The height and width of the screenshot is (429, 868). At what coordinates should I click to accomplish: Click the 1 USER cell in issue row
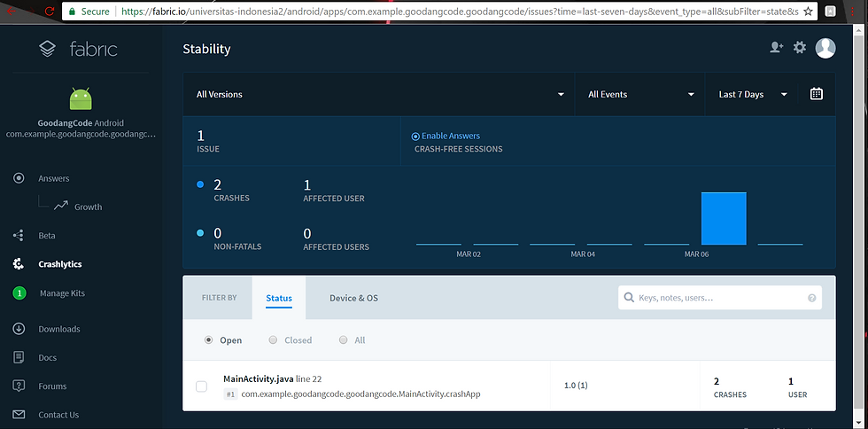click(798, 386)
